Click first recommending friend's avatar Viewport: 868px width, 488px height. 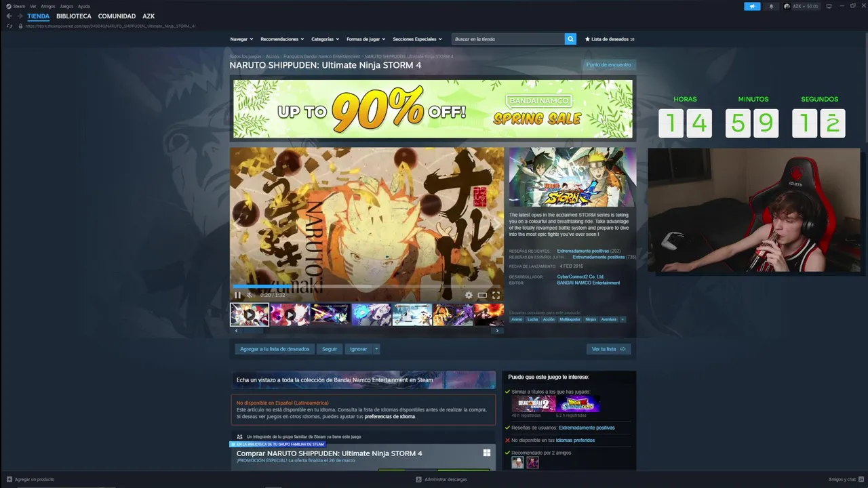point(517,462)
